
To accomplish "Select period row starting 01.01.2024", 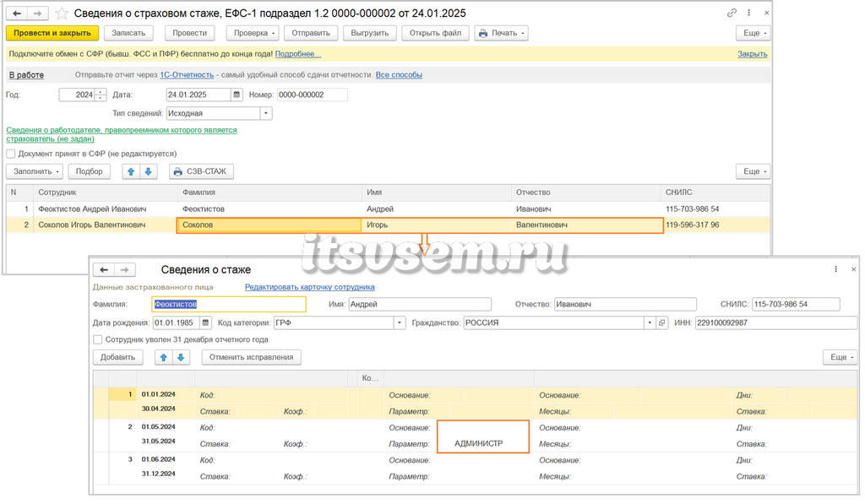I will 476,403.
